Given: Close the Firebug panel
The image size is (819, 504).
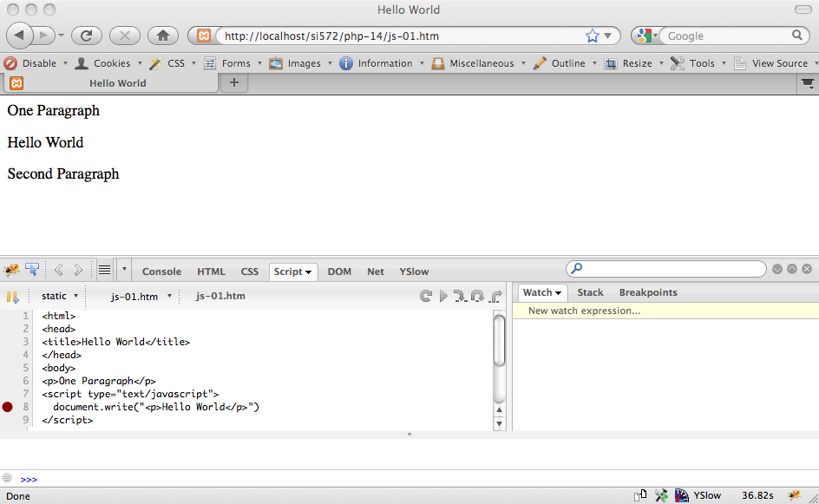Looking at the screenshot, I should pos(807,269).
